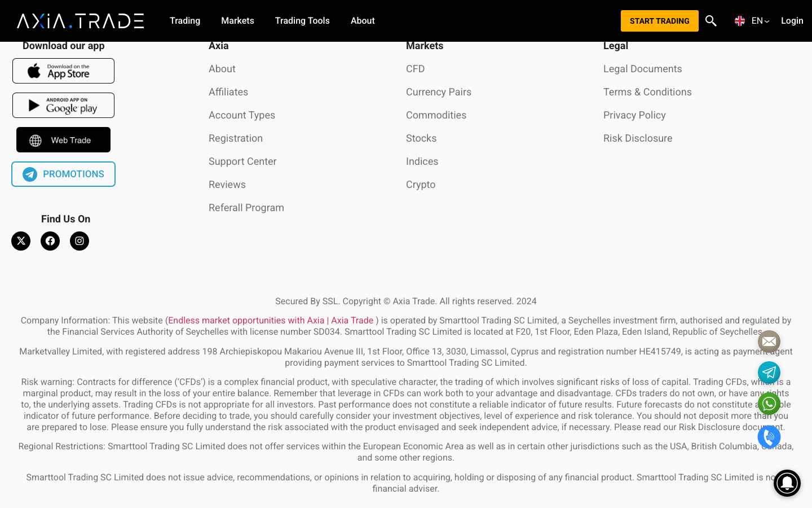Download from the App Store badge
Viewport: 812px width, 508px height.
[x=63, y=71]
